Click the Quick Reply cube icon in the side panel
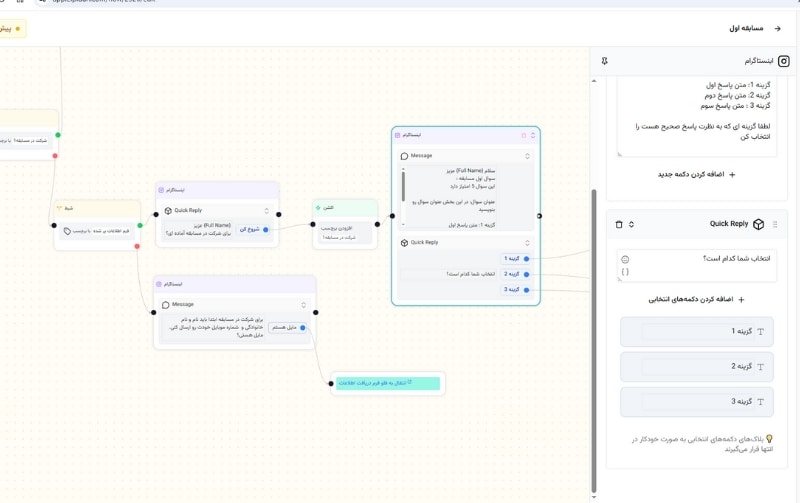The height and width of the screenshot is (503, 800). (758, 224)
